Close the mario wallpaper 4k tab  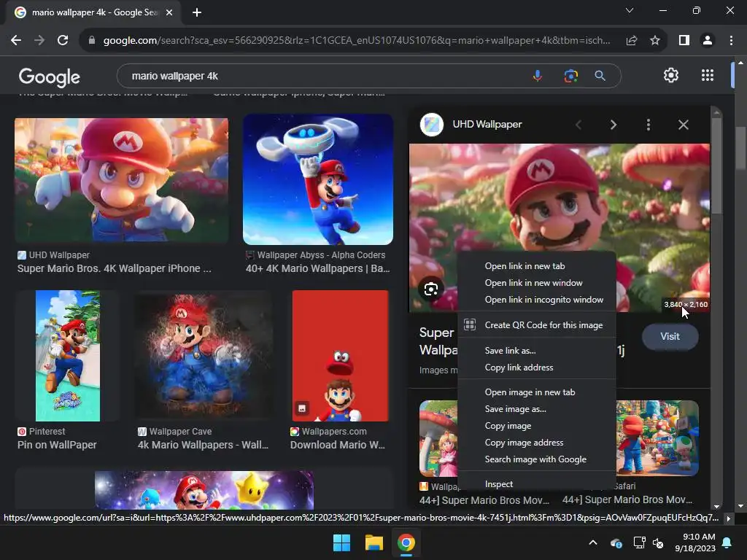[169, 12]
